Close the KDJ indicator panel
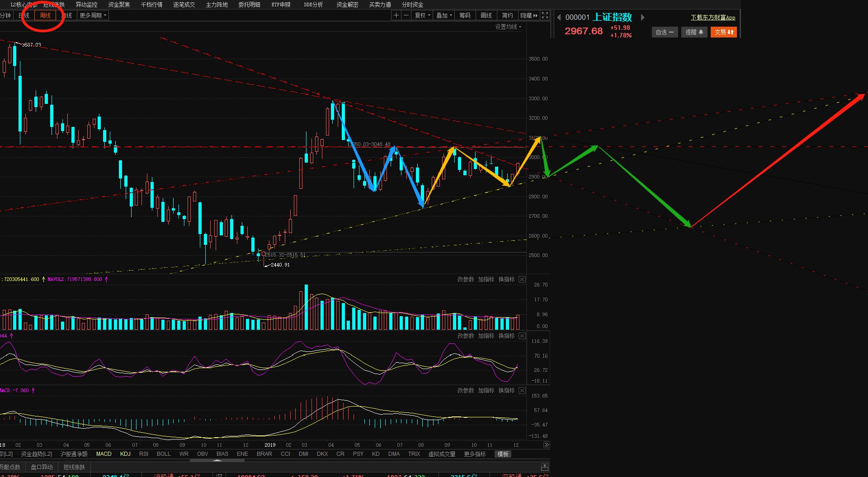Viewport: 868px width, 477px height. 522,336
